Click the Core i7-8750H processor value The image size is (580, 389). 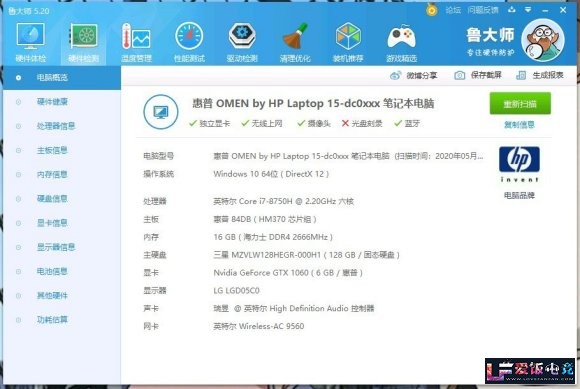pyautogui.click(x=283, y=201)
